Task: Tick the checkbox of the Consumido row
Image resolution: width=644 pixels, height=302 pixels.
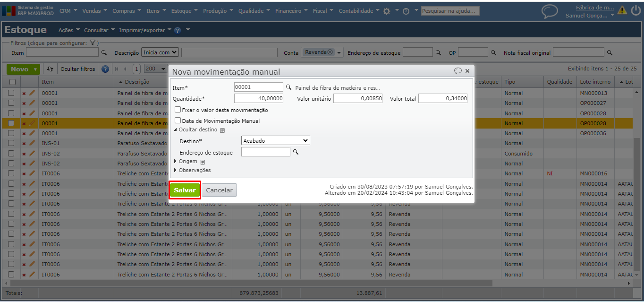Action: [11, 154]
